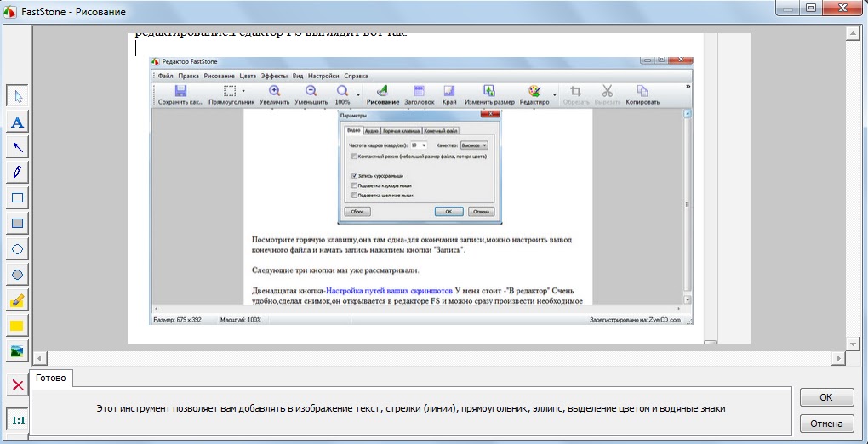Click 'Масштаб: 100%' status text

coord(240,320)
